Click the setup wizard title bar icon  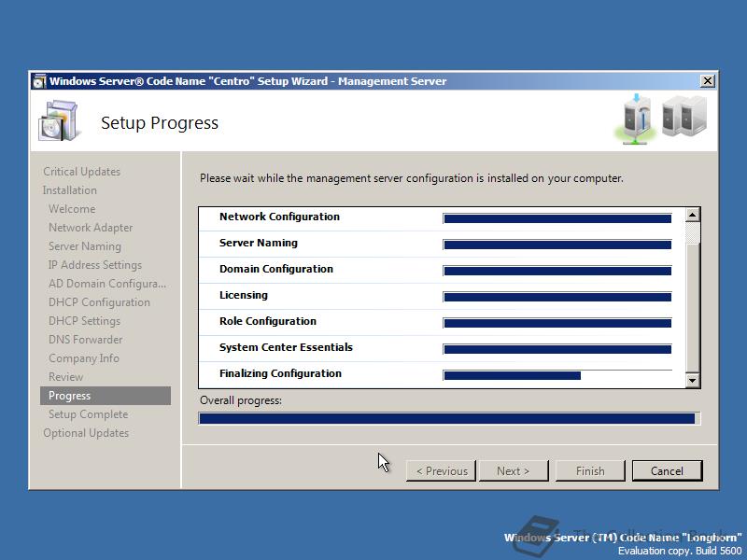pyautogui.click(x=39, y=81)
